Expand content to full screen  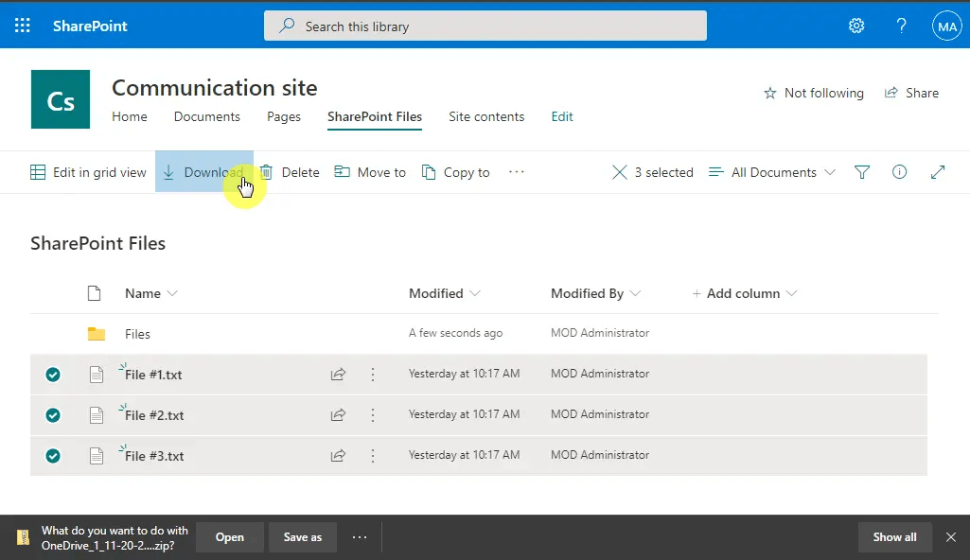point(938,172)
